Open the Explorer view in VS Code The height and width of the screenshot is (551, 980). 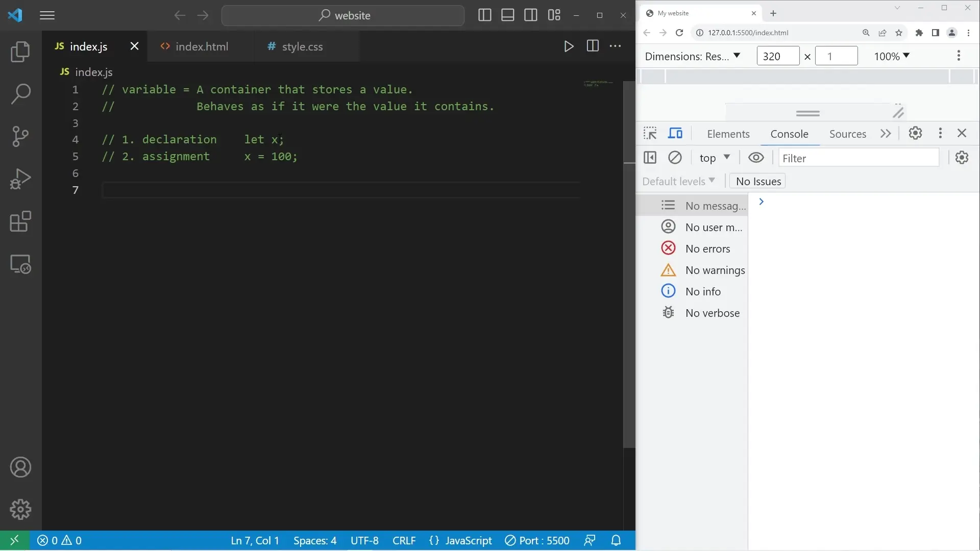20,52
